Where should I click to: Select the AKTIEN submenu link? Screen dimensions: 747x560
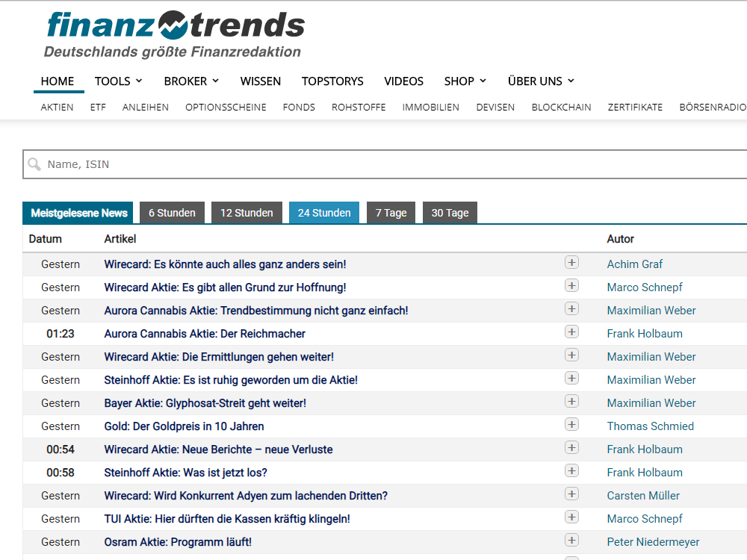click(x=58, y=107)
